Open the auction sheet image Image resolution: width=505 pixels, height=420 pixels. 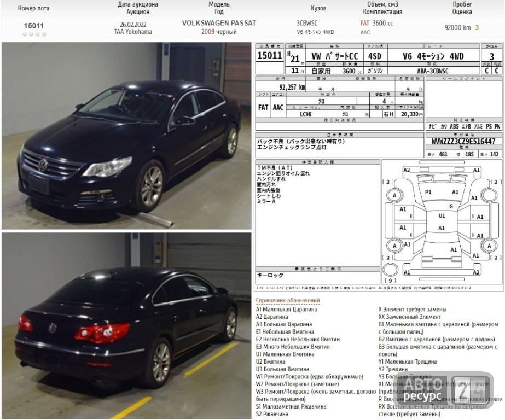point(379,167)
